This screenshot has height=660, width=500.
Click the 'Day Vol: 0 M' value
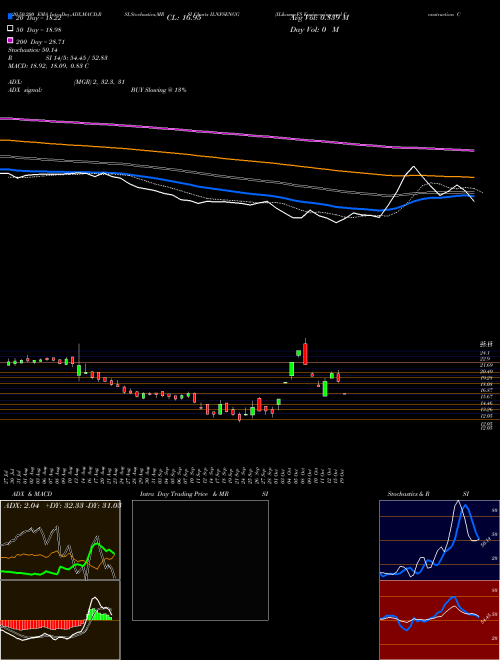pyautogui.click(x=314, y=30)
